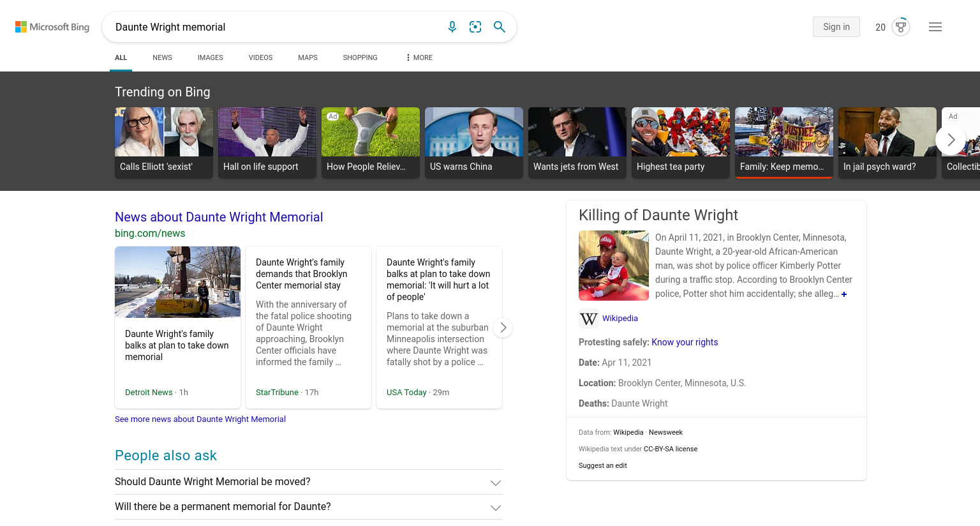The height and width of the screenshot is (526, 980).
Task: Open trending card Highest tea party
Action: 681,142
